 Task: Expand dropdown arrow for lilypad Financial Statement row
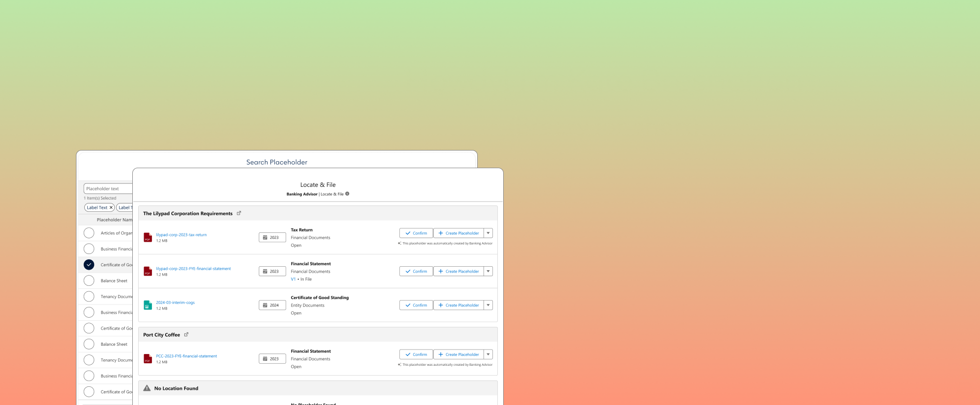coord(488,271)
